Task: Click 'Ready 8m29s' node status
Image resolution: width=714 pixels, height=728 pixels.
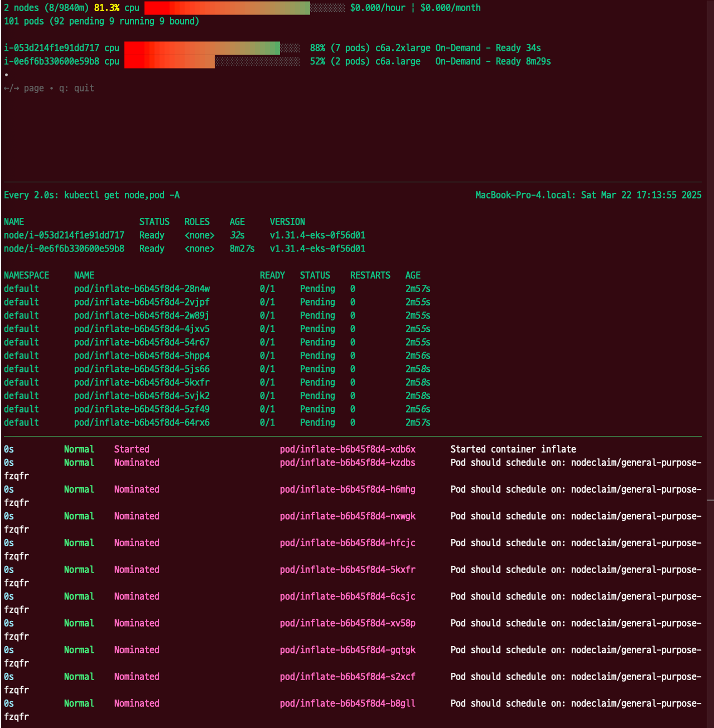Action: [x=523, y=61]
